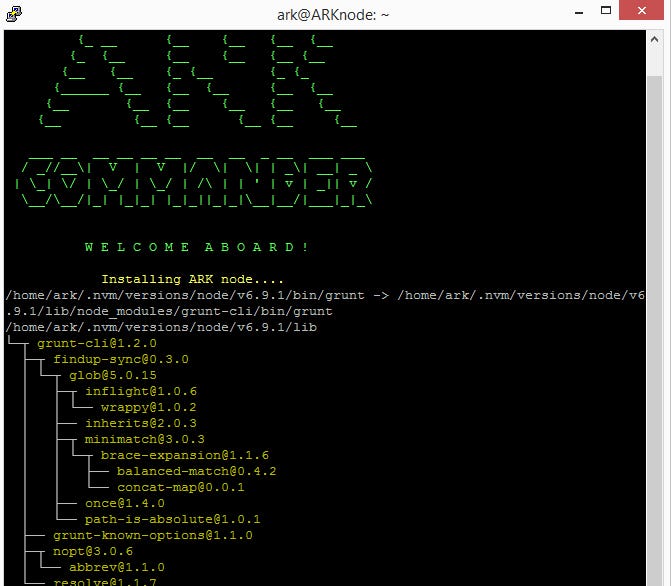The height and width of the screenshot is (586, 671).
Task: Maximize the ark@ARKnode terminal window
Action: [606, 10]
